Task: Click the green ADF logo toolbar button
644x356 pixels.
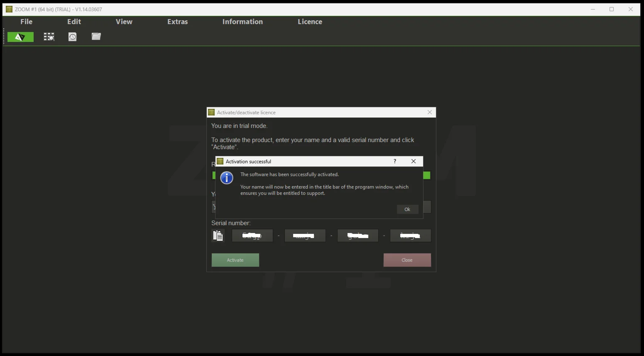Action: pyautogui.click(x=20, y=37)
